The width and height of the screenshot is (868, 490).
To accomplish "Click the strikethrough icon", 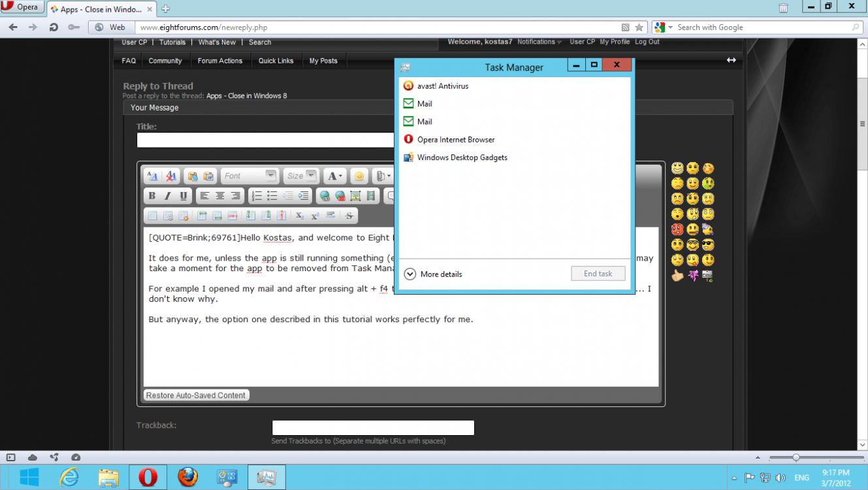I will pos(349,216).
